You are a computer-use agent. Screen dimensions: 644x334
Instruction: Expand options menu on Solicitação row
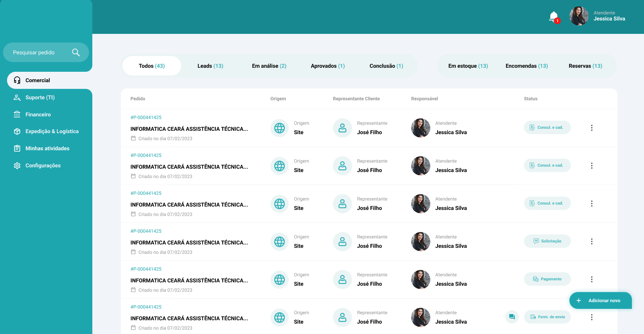tap(592, 241)
